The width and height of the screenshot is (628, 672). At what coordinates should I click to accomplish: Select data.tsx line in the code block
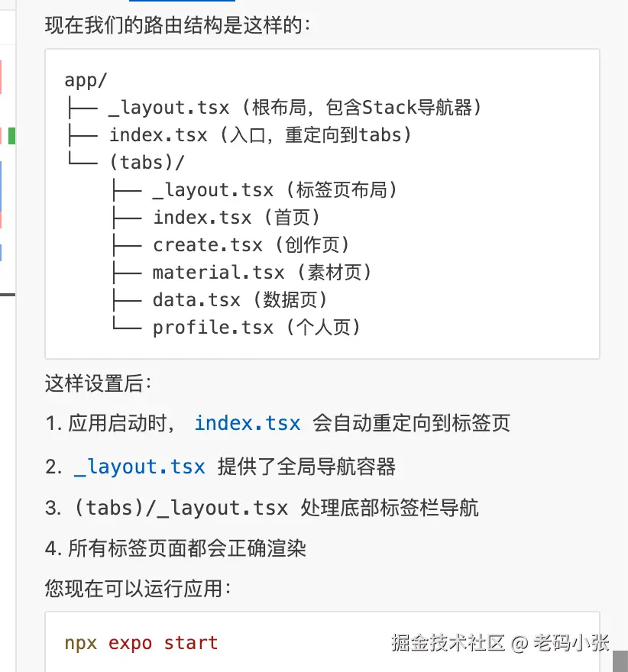pyautogui.click(x=220, y=300)
